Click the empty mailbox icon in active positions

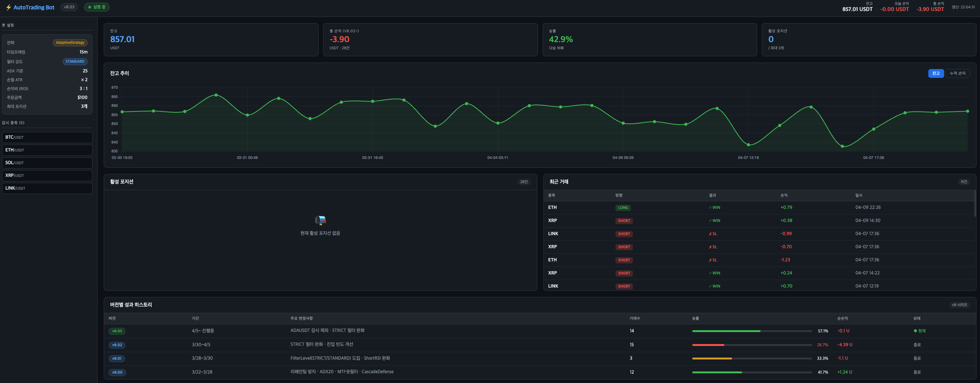[320, 220]
